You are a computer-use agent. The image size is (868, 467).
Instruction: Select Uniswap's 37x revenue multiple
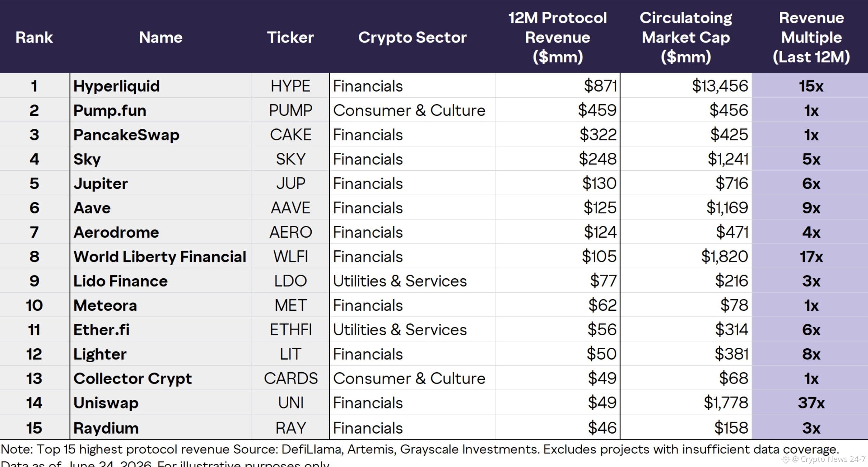811,403
